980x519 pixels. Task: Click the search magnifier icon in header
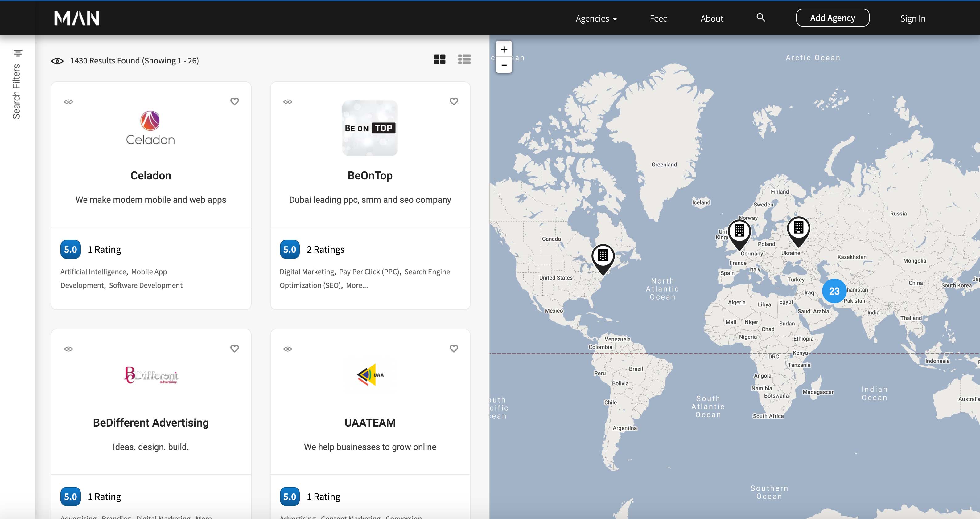tap(760, 18)
